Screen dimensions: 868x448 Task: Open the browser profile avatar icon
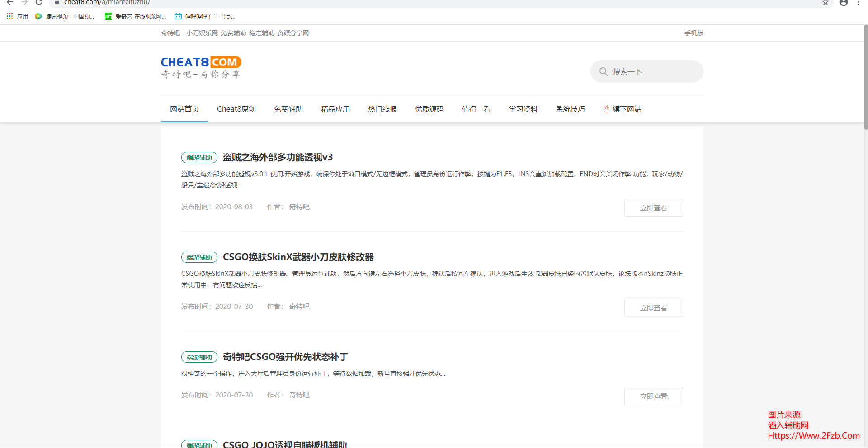[844, 2]
